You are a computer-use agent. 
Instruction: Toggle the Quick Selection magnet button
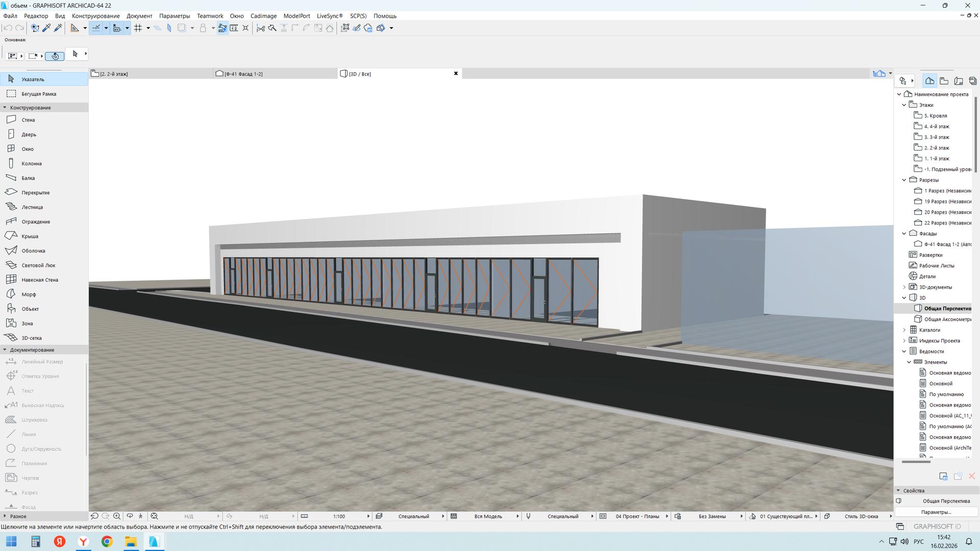tap(55, 56)
